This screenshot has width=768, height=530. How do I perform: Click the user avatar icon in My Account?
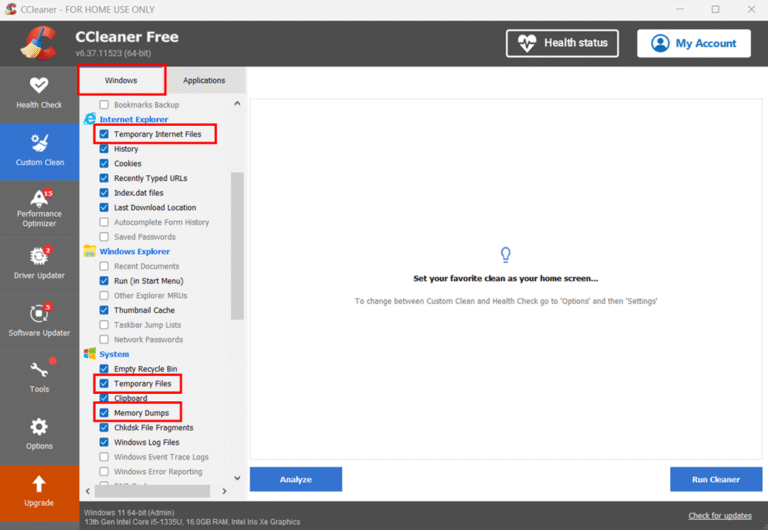660,43
